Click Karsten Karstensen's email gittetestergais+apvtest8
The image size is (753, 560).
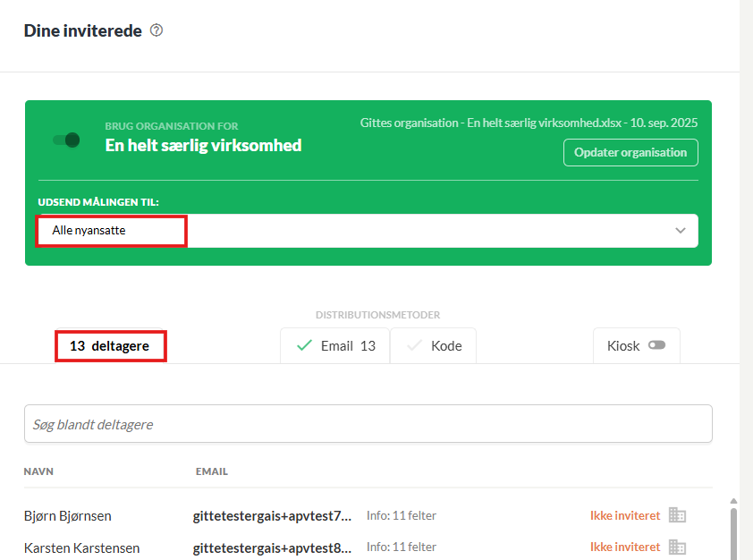[x=272, y=548]
